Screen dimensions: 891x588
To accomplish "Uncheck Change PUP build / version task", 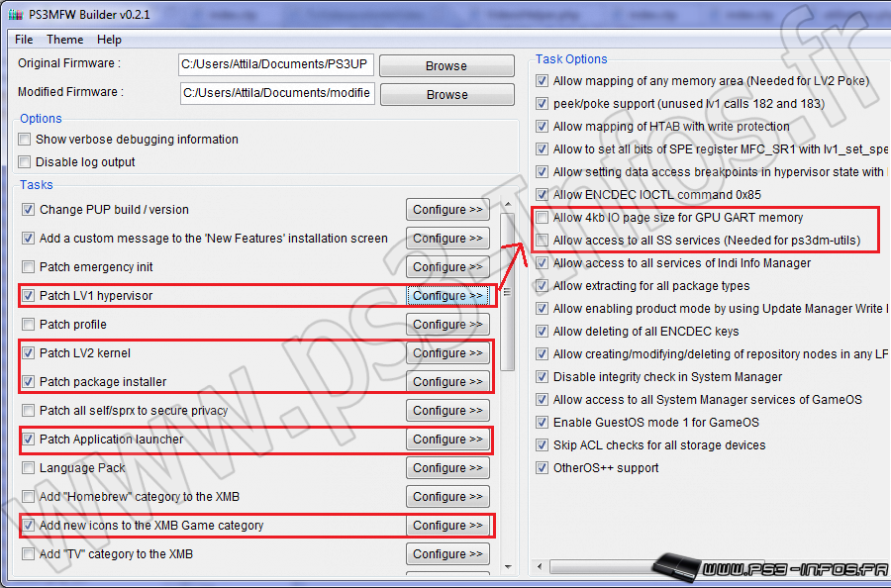I will pyautogui.click(x=28, y=209).
